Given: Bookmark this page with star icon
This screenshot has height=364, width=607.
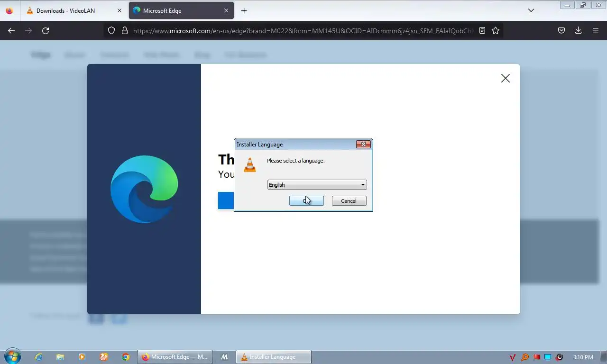Looking at the screenshot, I should 496,30.
